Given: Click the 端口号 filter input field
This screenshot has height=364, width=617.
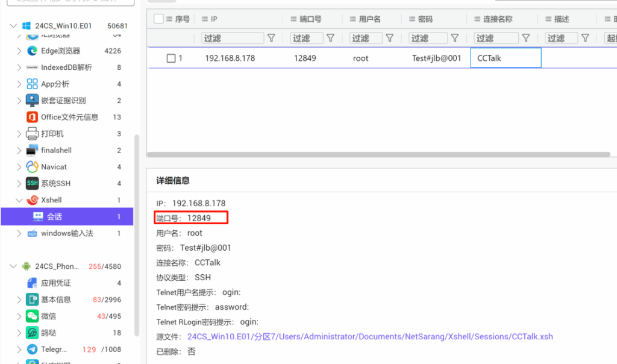Looking at the screenshot, I should [306, 37].
